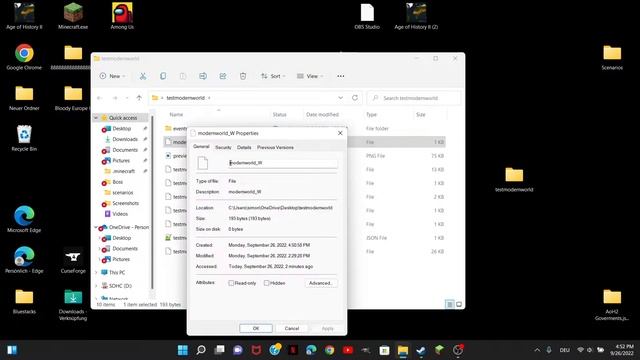Close the modernworld_W Properties dialog
Screen dimensions: 640x360
[340, 133]
